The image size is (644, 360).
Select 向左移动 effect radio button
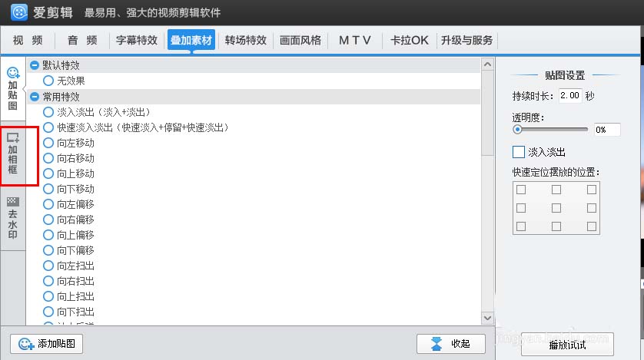tap(49, 143)
